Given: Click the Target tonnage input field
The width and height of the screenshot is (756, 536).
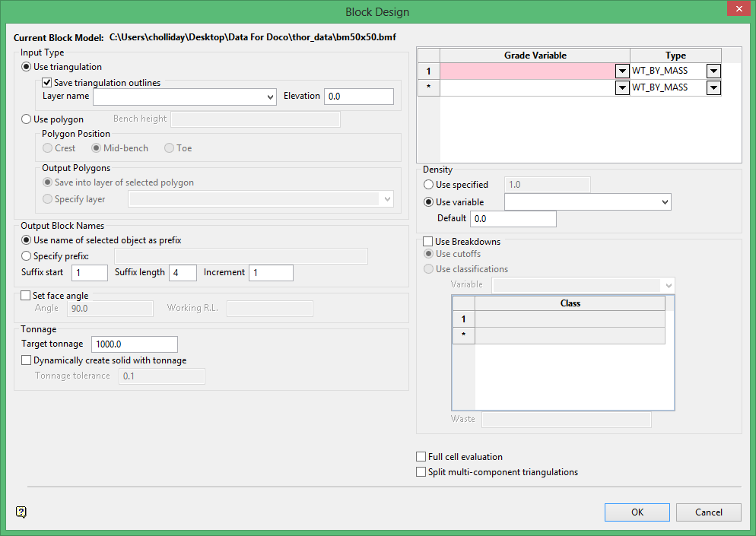Looking at the screenshot, I should (x=134, y=344).
